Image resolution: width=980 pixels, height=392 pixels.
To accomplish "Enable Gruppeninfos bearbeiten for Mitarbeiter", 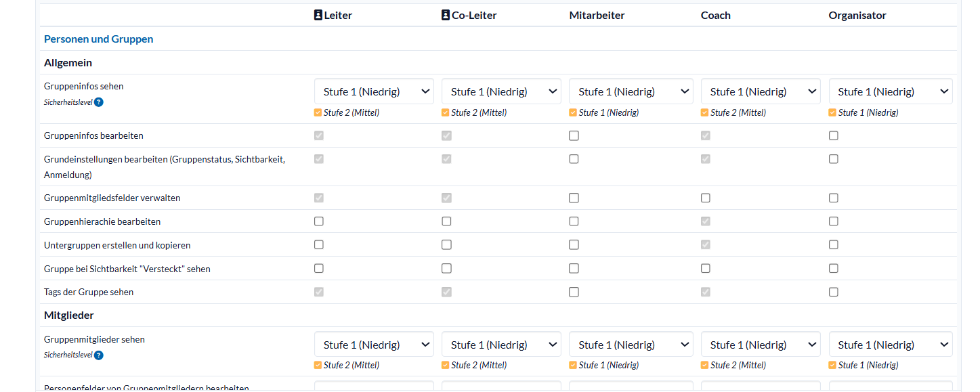I will click(x=574, y=135).
